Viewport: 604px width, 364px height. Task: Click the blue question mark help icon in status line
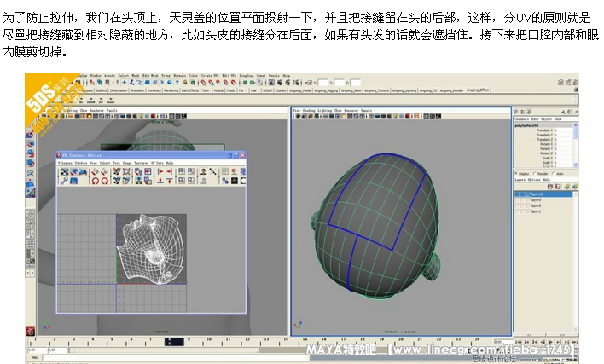(177, 83)
